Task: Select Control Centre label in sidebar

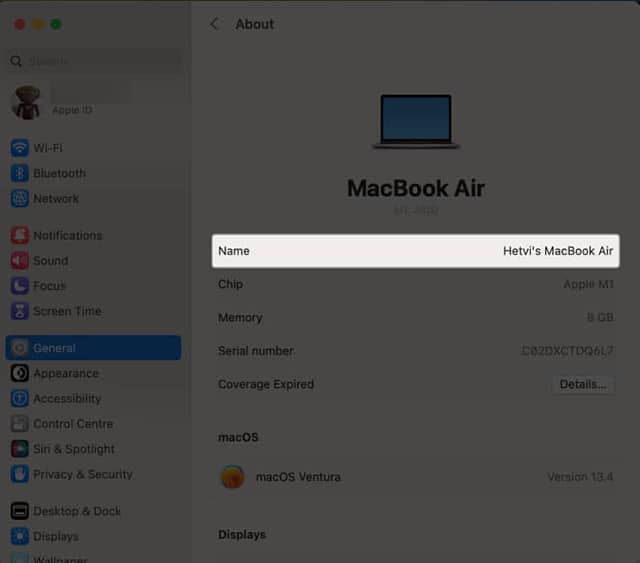Action: [x=73, y=424]
